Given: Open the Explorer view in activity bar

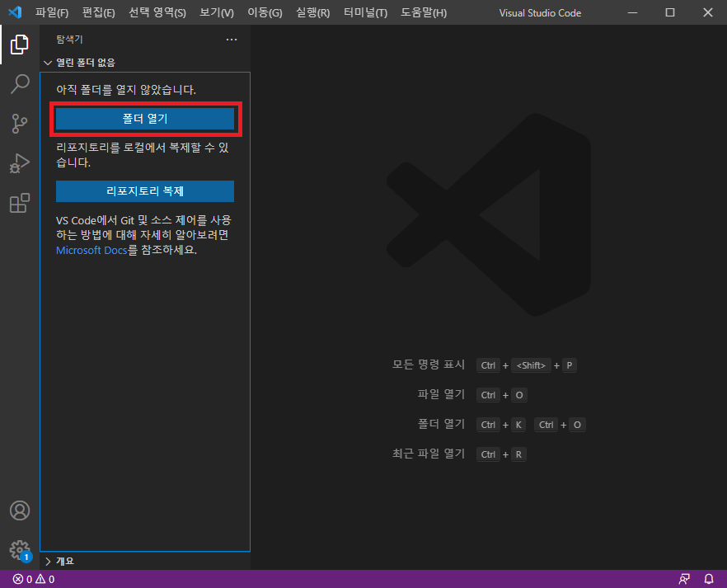Looking at the screenshot, I should pyautogui.click(x=20, y=45).
